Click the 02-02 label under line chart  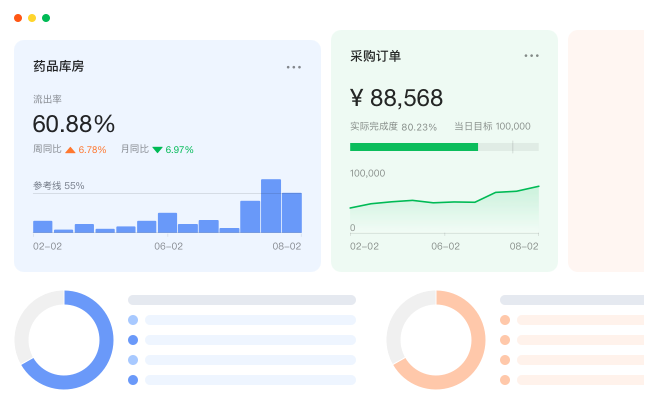point(364,247)
